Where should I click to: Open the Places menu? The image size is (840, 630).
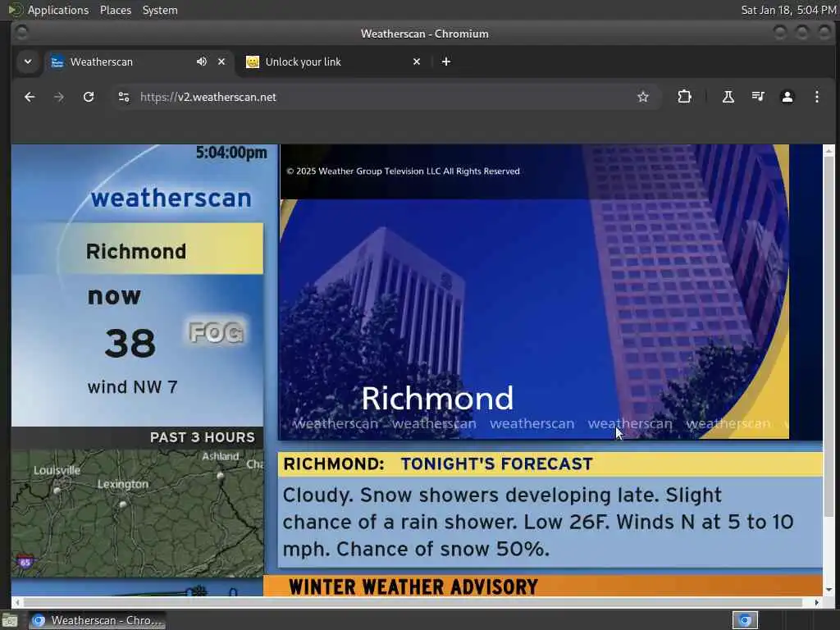[115, 10]
